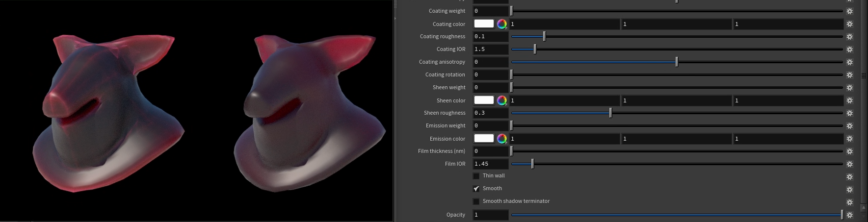Click Coating color red channel field
This screenshot has width=868, height=222.
tap(565, 24)
